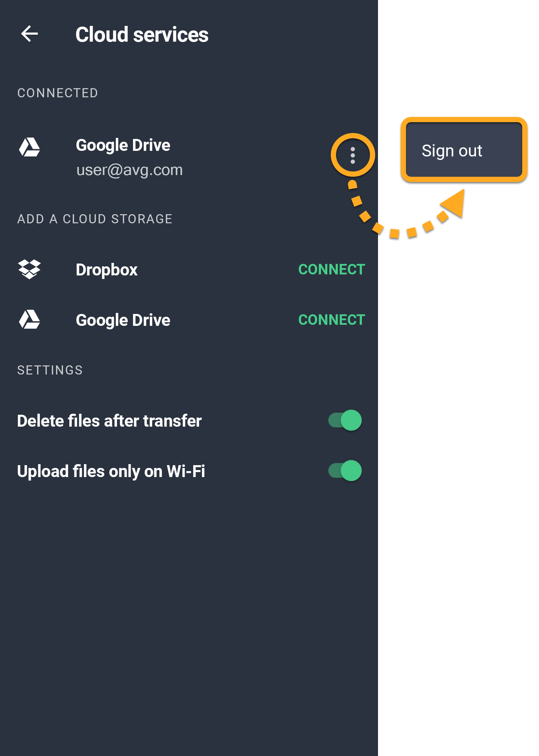This screenshot has height=756, width=539.
Task: Go back using the arrow icon
Action: tap(29, 34)
